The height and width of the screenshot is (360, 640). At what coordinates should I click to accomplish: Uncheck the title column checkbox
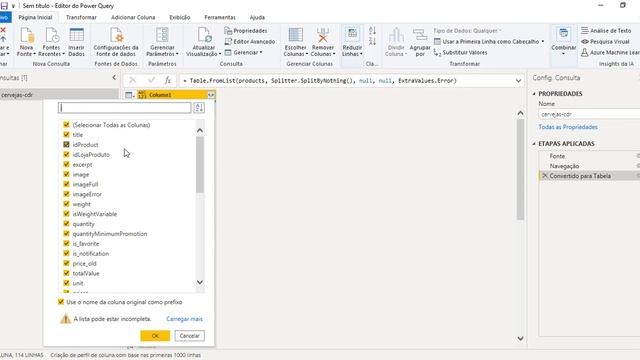(x=67, y=134)
